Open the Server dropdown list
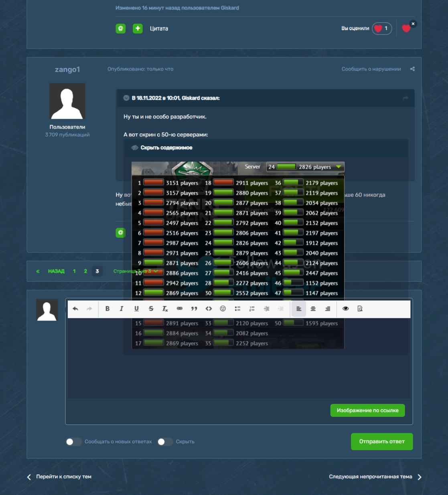 (x=305, y=167)
